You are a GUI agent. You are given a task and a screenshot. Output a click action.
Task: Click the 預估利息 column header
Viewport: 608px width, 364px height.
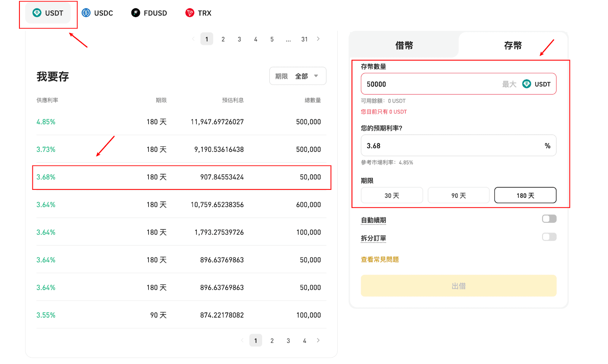pos(233,100)
